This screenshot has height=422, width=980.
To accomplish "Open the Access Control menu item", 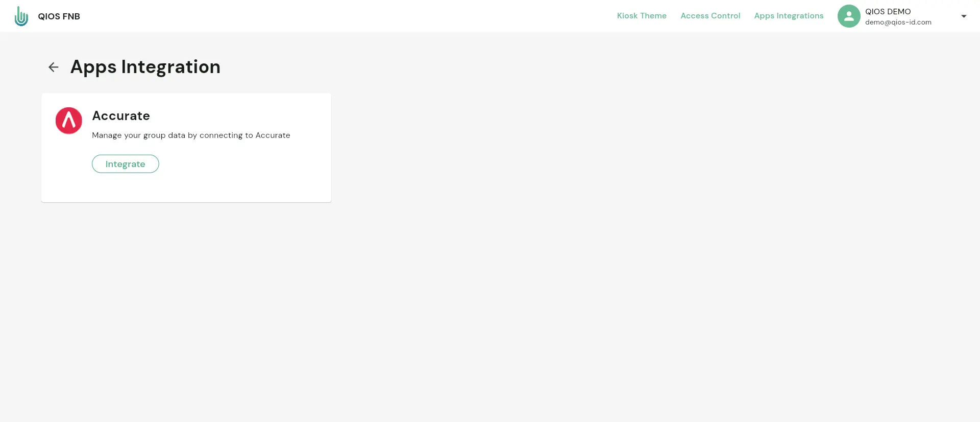I will tap(710, 16).
